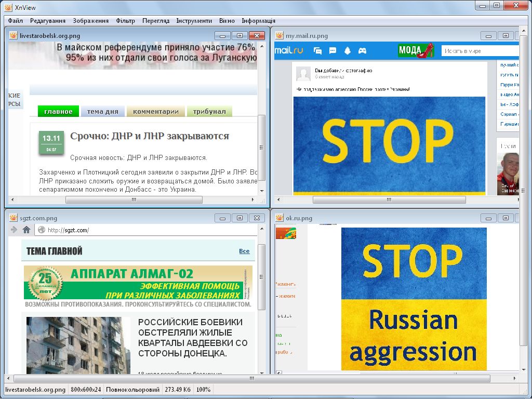The width and height of the screenshot is (532, 399).
Task: Click mail.ru messages chat icon
Action: [x=317, y=51]
